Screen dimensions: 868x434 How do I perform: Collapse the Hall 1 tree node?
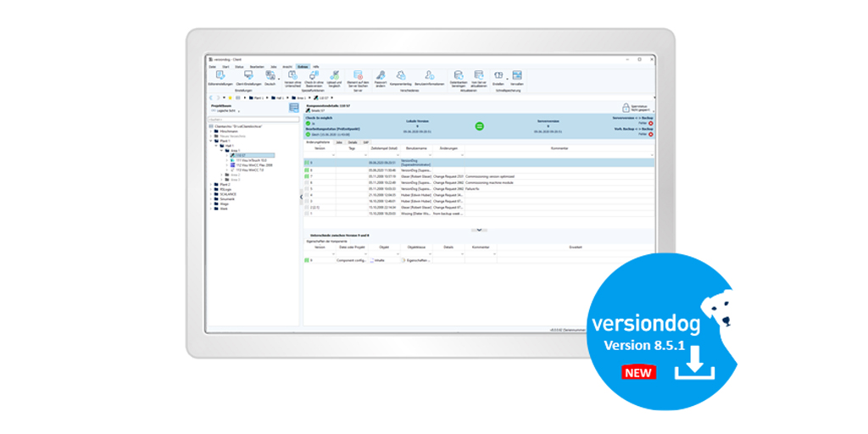point(215,146)
